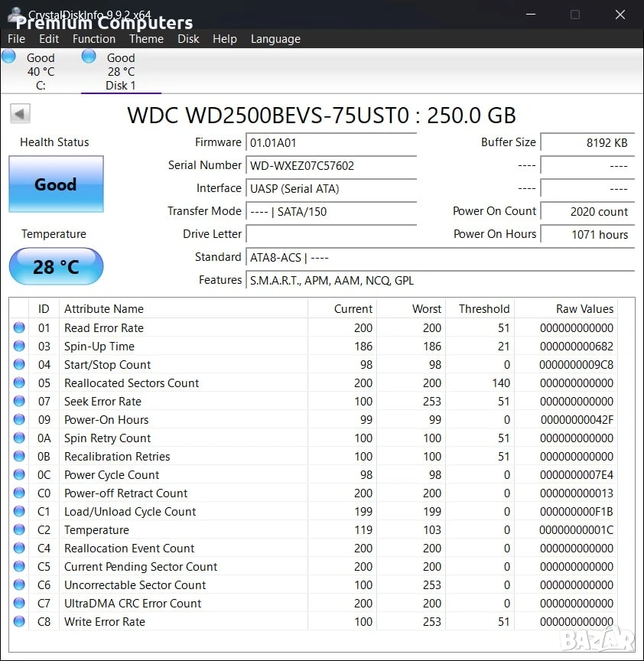Click status orb for Temperature attribute row
The height and width of the screenshot is (661, 644).
pyautogui.click(x=19, y=529)
